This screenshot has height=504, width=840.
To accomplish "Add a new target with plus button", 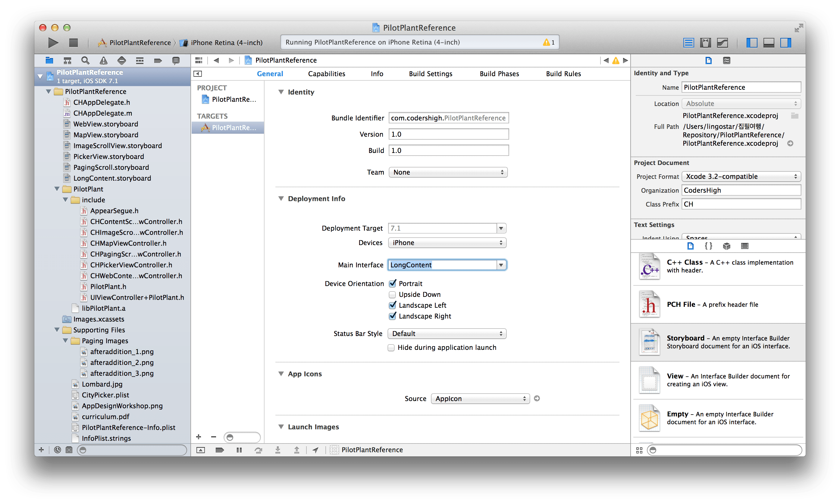I will pos(199,437).
